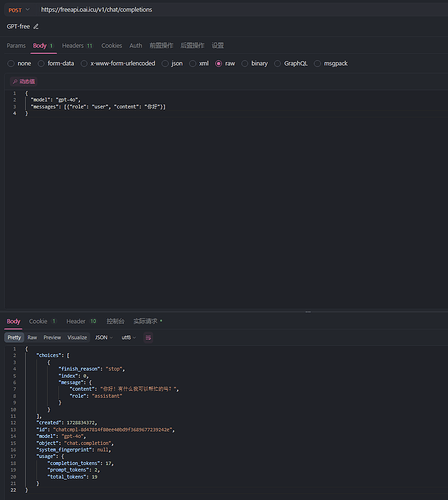This screenshot has width=448, height=500.
Task: Choose the json body type radio
Action: click(165, 63)
